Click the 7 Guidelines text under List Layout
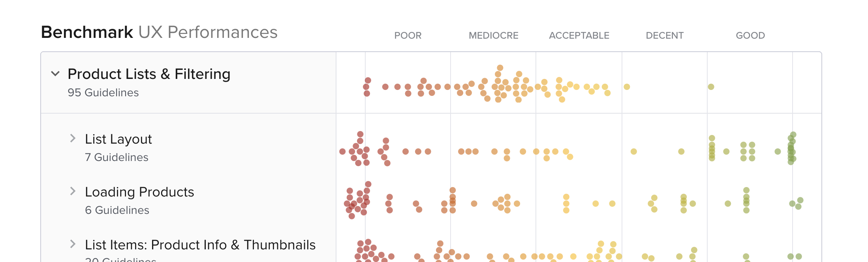868x262 pixels. pyautogui.click(x=116, y=157)
